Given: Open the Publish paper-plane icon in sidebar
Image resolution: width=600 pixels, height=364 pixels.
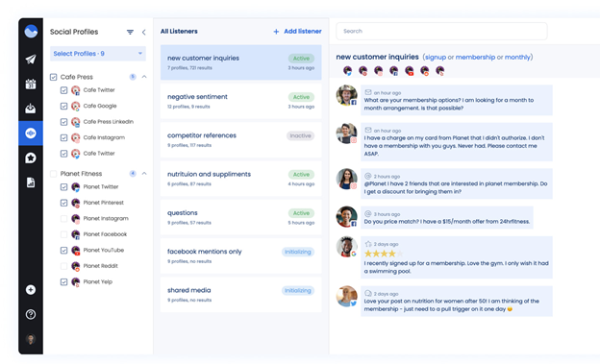Looking at the screenshot, I should coord(31,60).
